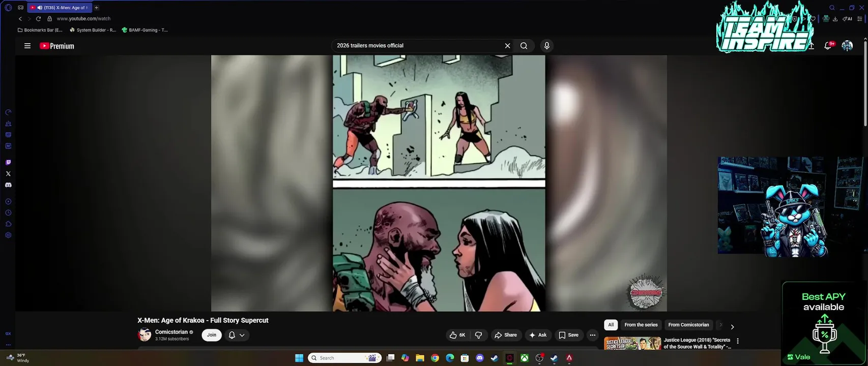
Task: Click the youtube.com/watch address bar
Action: tap(83, 19)
